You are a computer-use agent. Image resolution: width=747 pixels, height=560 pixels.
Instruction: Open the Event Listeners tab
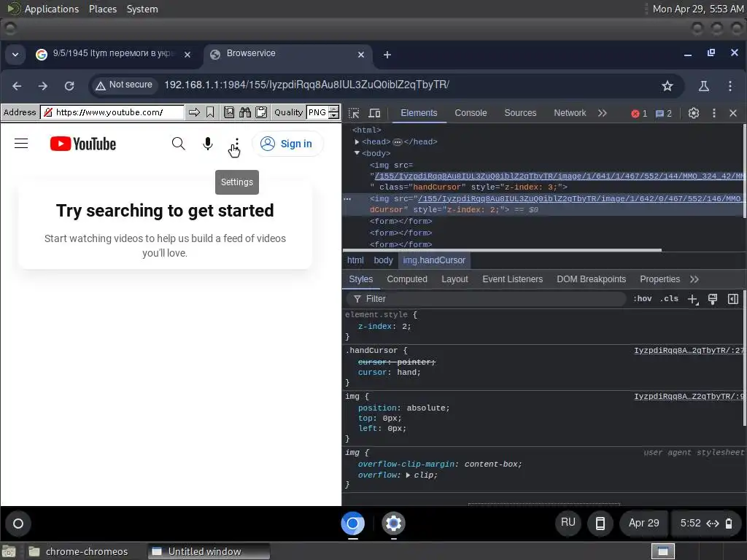pos(513,279)
